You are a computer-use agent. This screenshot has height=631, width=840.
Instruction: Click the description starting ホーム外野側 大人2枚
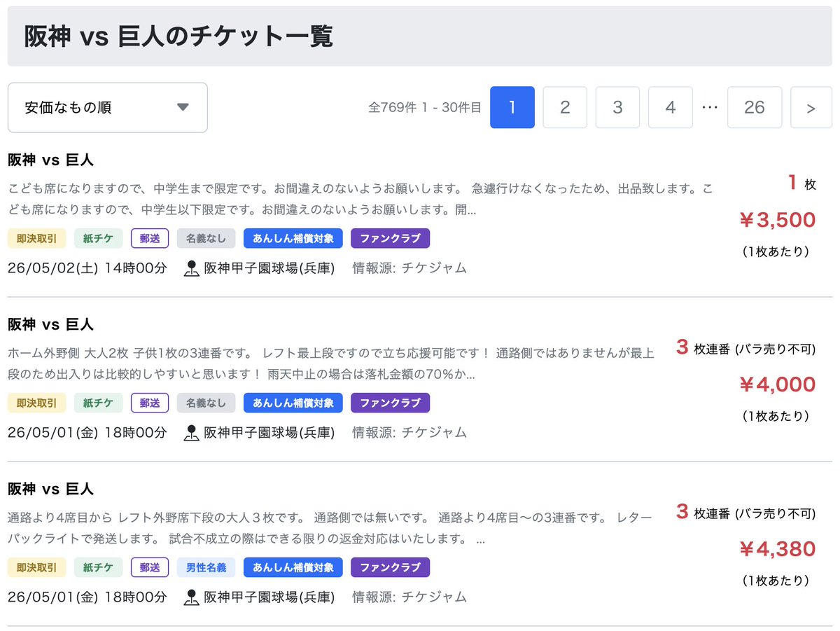331,364
